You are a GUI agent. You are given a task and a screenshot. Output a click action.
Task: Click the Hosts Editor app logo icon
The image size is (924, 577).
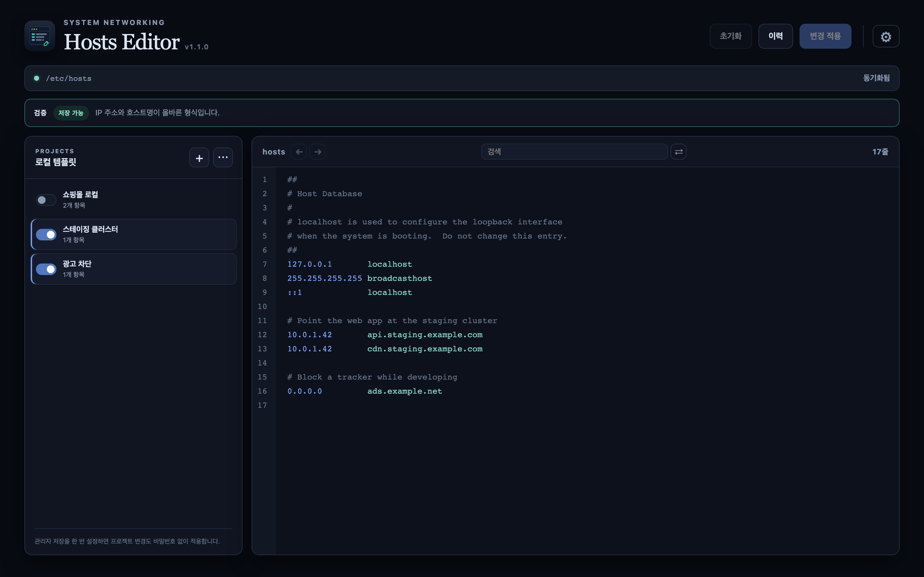[x=40, y=36]
